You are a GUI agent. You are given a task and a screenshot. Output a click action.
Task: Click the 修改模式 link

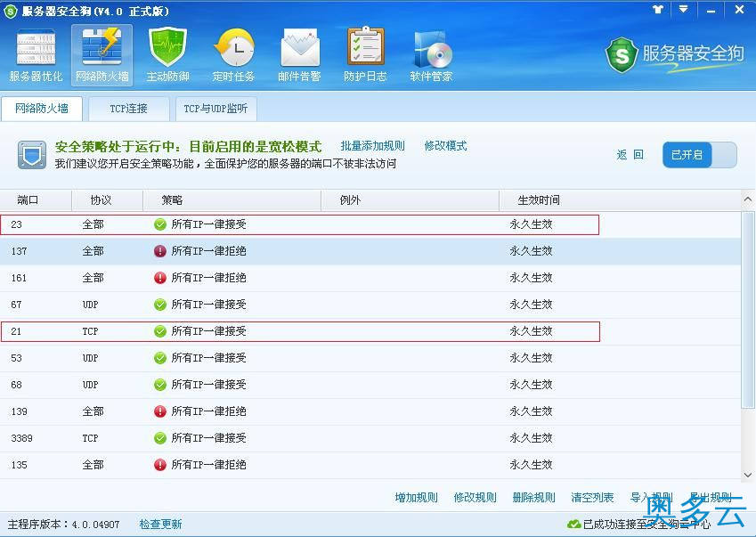coord(445,146)
